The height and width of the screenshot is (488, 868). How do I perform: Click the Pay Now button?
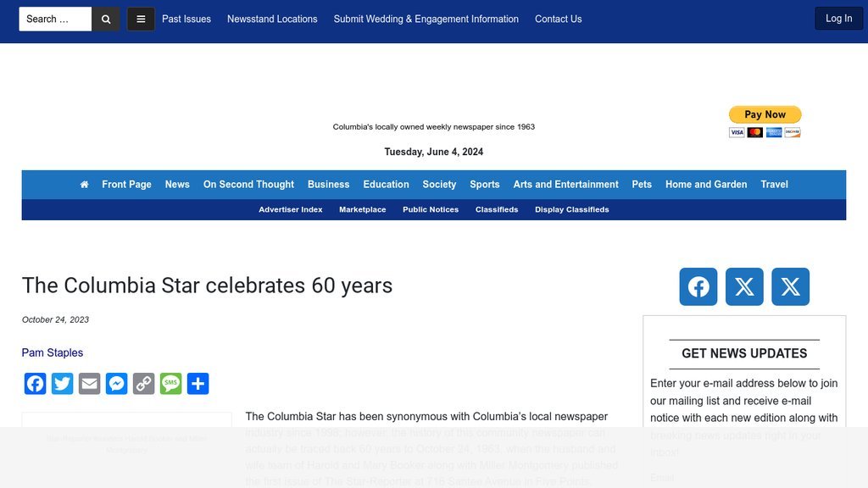click(x=765, y=114)
